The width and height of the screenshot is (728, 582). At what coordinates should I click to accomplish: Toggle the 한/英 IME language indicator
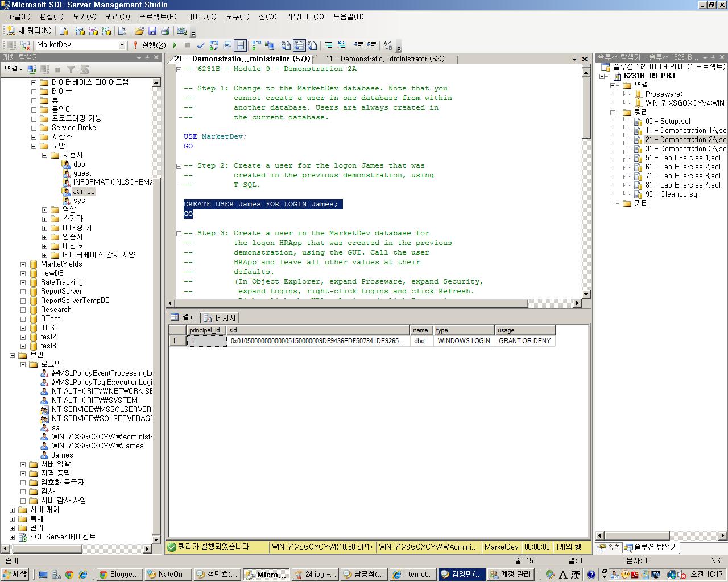(x=562, y=574)
